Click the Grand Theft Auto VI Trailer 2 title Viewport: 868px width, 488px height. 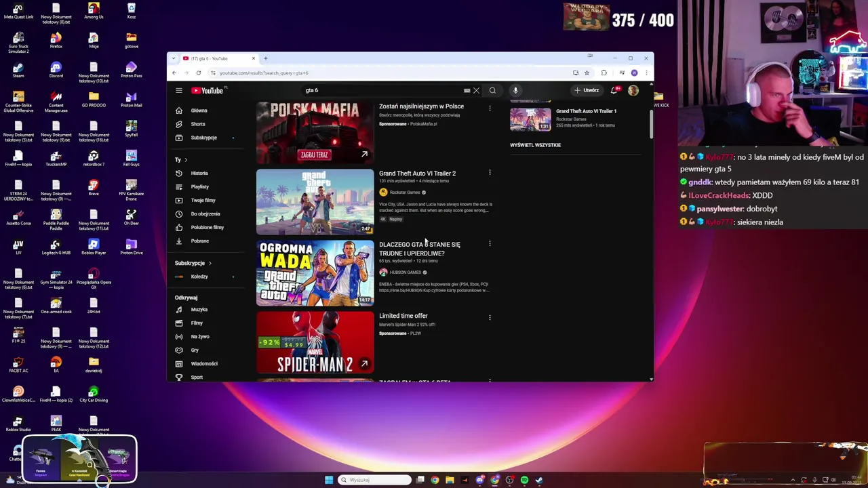coord(417,174)
